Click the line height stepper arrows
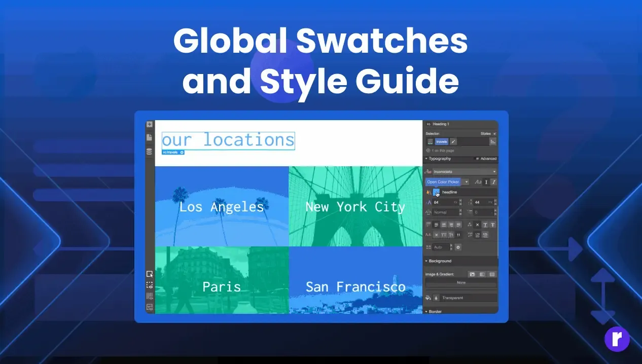Screen dimensions: 642x364 [x=495, y=202]
